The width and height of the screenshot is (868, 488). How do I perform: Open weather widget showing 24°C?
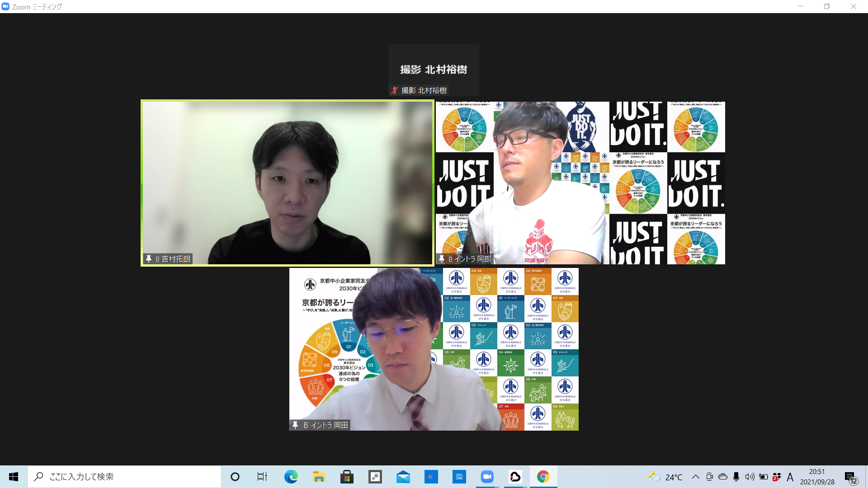(x=665, y=477)
